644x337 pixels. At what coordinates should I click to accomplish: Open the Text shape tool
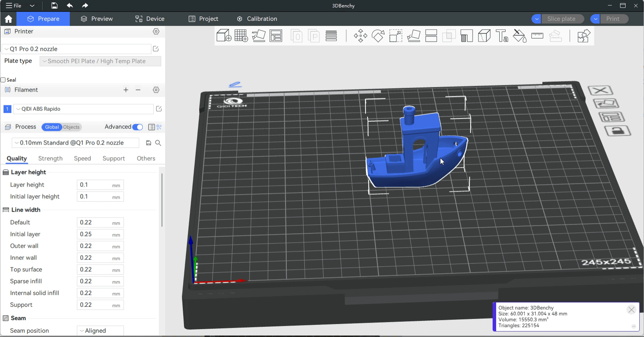point(502,36)
